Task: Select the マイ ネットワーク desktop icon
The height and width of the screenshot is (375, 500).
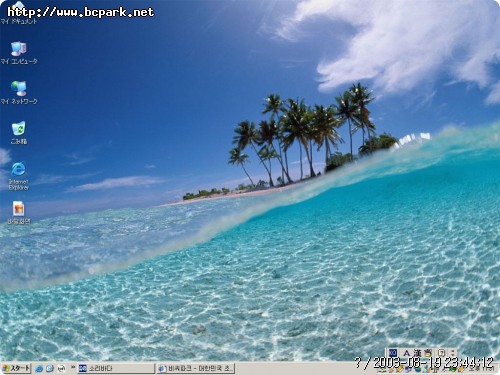Action: 18,93
